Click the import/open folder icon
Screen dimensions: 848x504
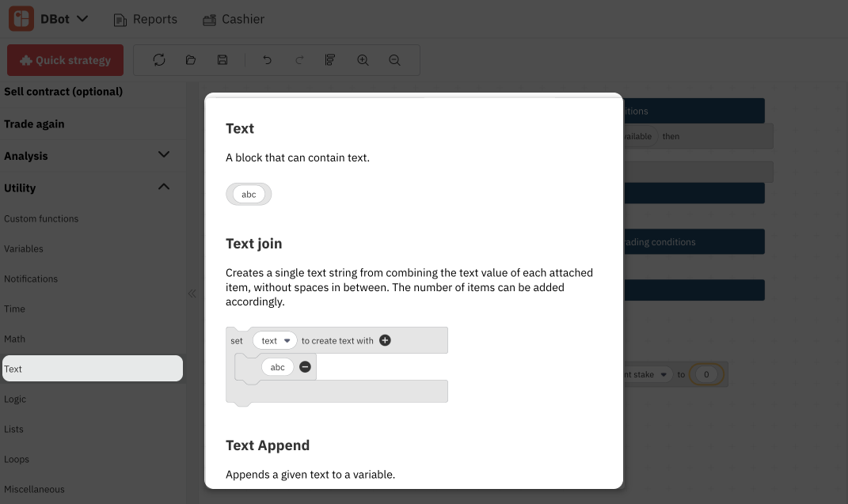(191, 60)
